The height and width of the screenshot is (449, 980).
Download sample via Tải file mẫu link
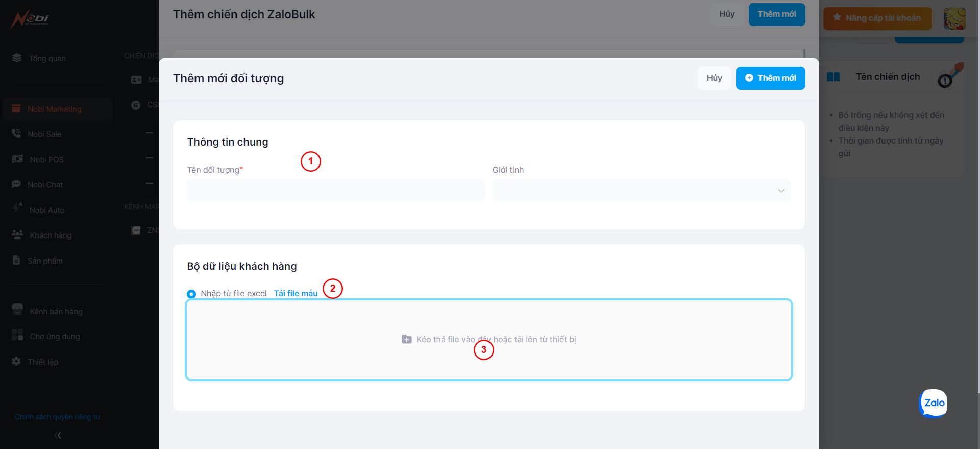click(x=296, y=293)
